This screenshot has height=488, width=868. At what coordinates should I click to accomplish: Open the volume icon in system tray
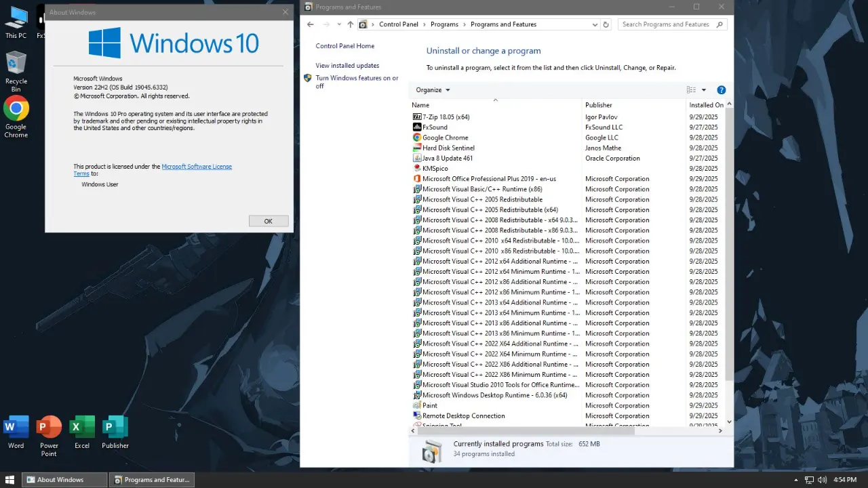823,480
